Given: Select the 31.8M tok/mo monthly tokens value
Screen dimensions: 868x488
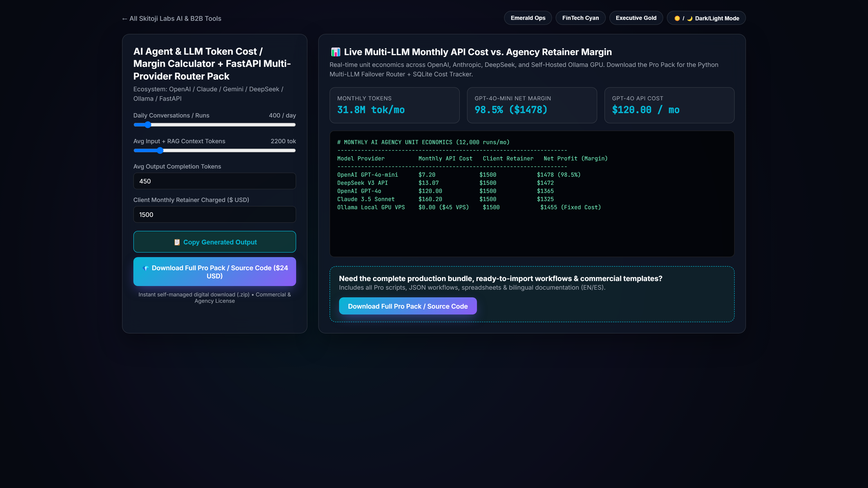Looking at the screenshot, I should tap(371, 110).
